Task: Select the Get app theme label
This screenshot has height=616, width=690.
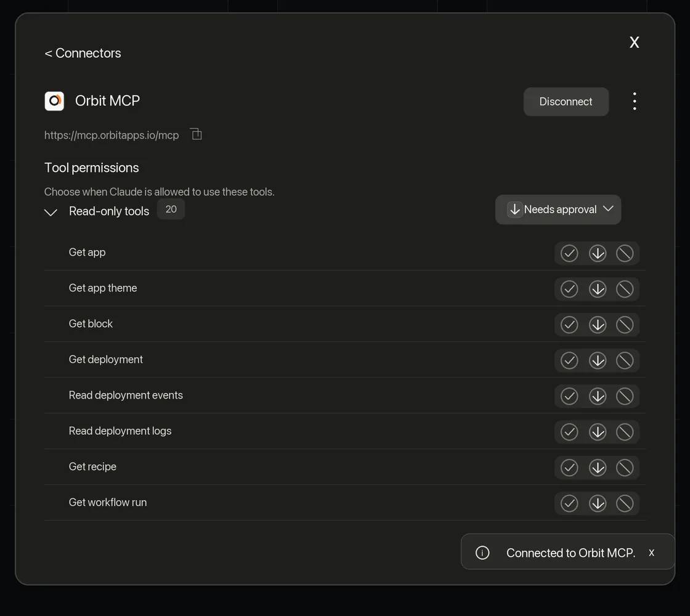Action: coord(103,288)
